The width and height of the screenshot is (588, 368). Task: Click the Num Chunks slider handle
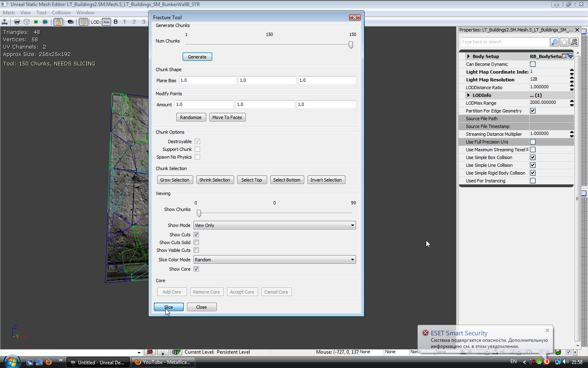point(351,45)
